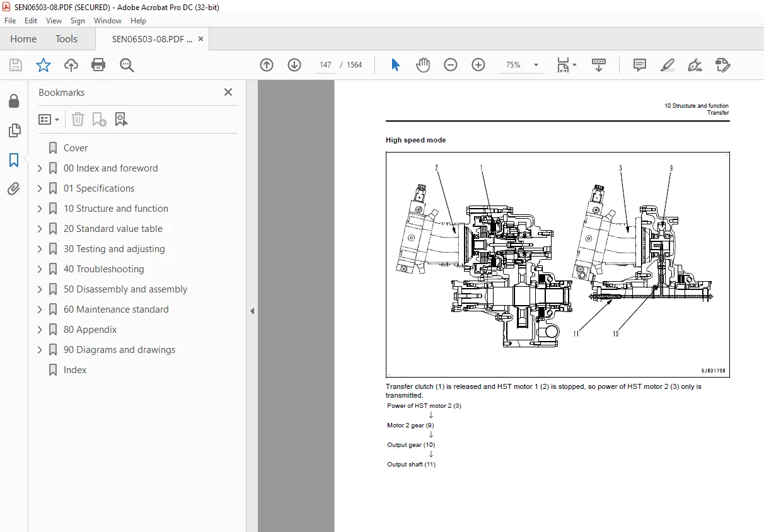The image size is (764, 532).
Task: Jump to the Index bookmark
Action: (75, 370)
